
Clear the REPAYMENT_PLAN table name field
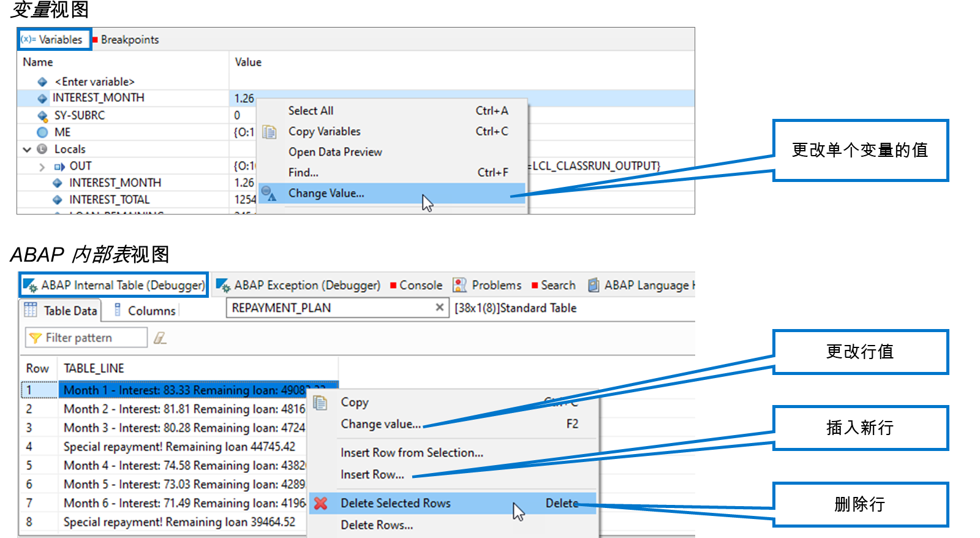(439, 308)
